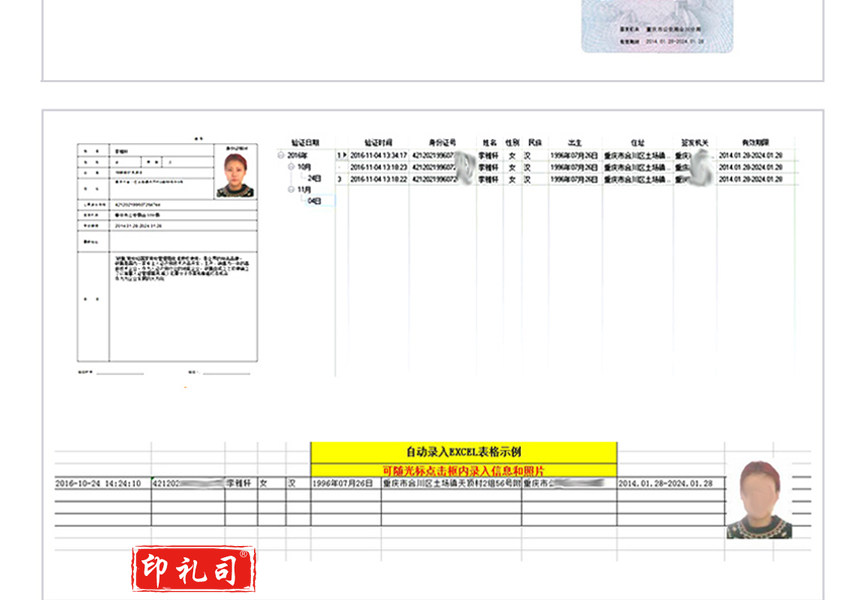The height and width of the screenshot is (600, 850).
Task: Click the 1996年07月26日 cell in Excel row
Action: point(344,484)
